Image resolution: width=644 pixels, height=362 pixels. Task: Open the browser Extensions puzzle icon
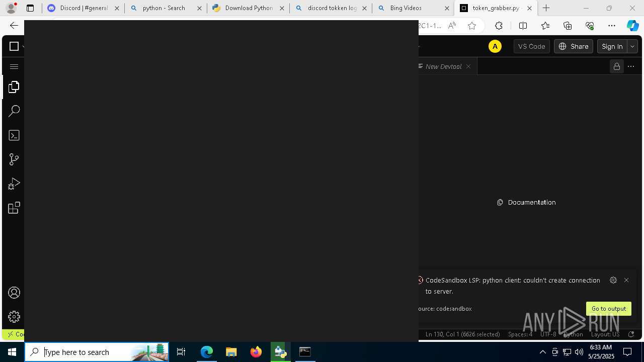point(499,26)
